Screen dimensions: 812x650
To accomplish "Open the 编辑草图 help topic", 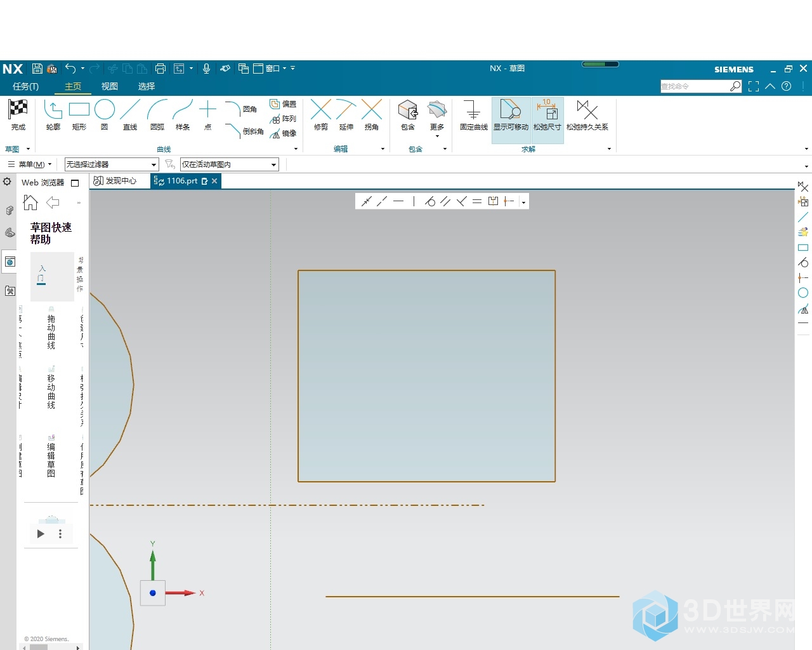I will click(x=51, y=456).
